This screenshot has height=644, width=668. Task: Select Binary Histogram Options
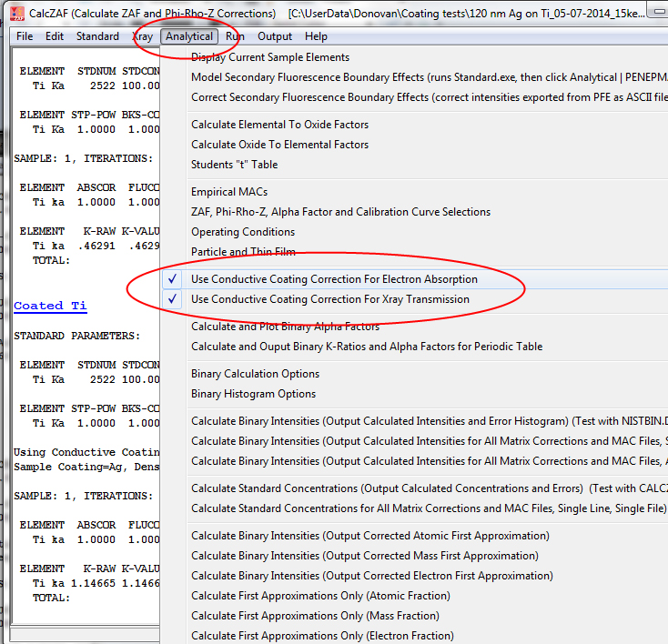point(253,394)
